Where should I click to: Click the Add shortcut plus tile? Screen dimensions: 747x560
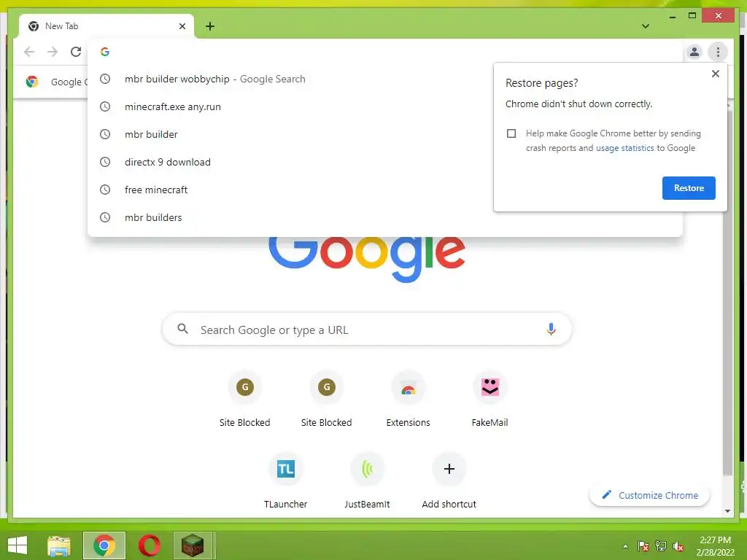click(x=449, y=481)
